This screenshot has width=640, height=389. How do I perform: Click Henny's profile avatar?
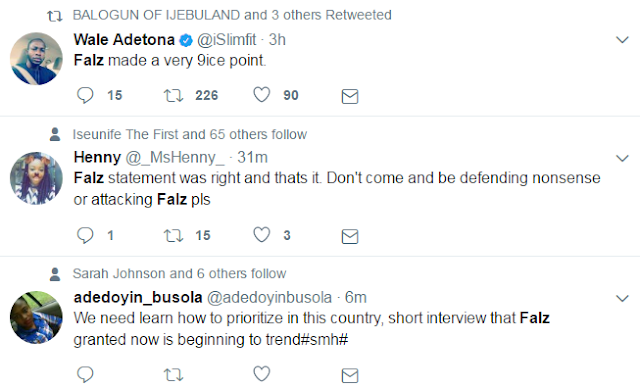(x=36, y=178)
